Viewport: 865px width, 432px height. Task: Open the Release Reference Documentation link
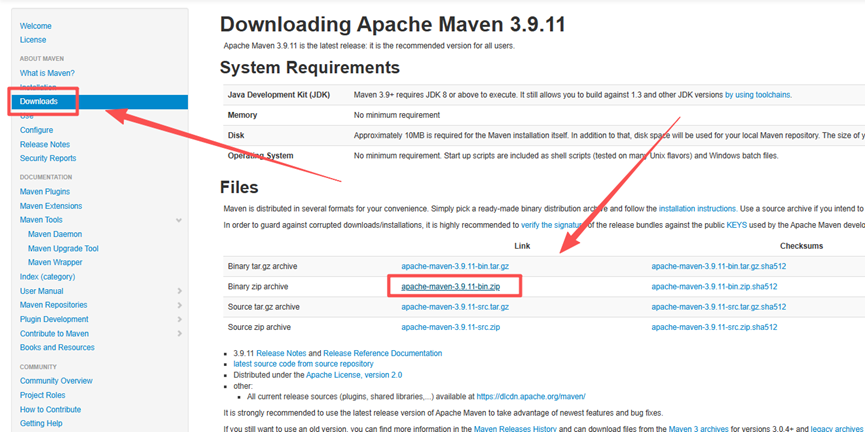pyautogui.click(x=383, y=353)
